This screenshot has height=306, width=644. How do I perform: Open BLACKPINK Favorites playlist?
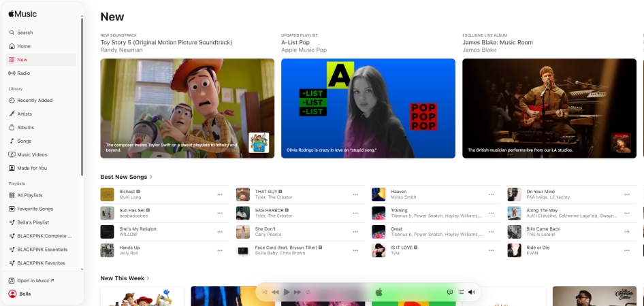(41, 263)
